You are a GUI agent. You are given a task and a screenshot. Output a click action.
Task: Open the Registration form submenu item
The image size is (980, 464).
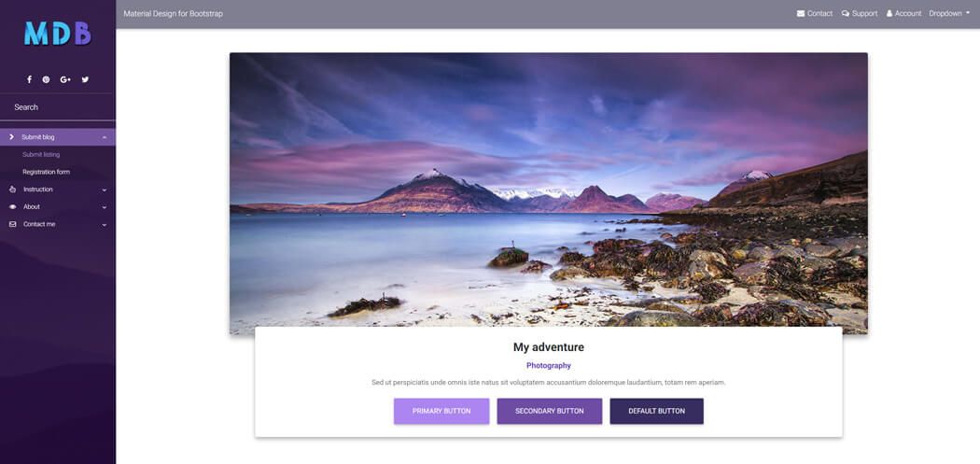tap(47, 172)
